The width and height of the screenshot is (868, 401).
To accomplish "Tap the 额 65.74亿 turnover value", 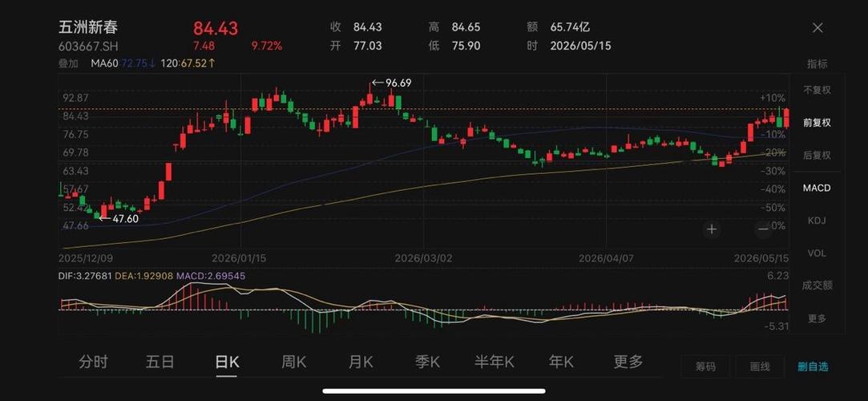I will (558, 27).
